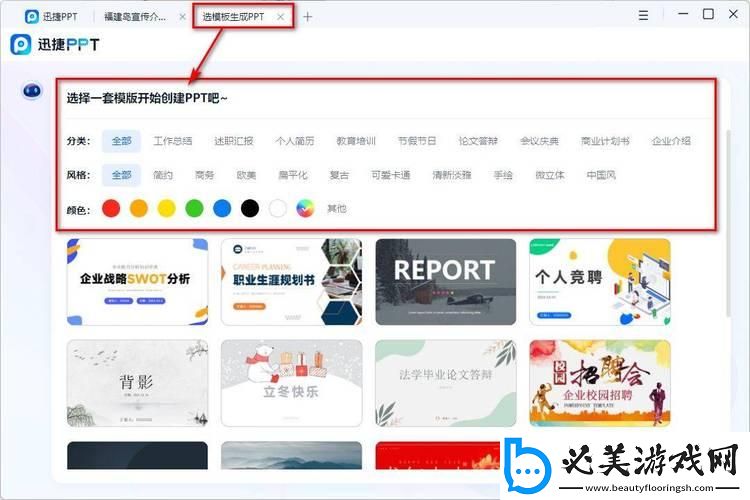Close the 选模板生成PPT tab
Viewport: 750px width, 500px height.
(281, 17)
